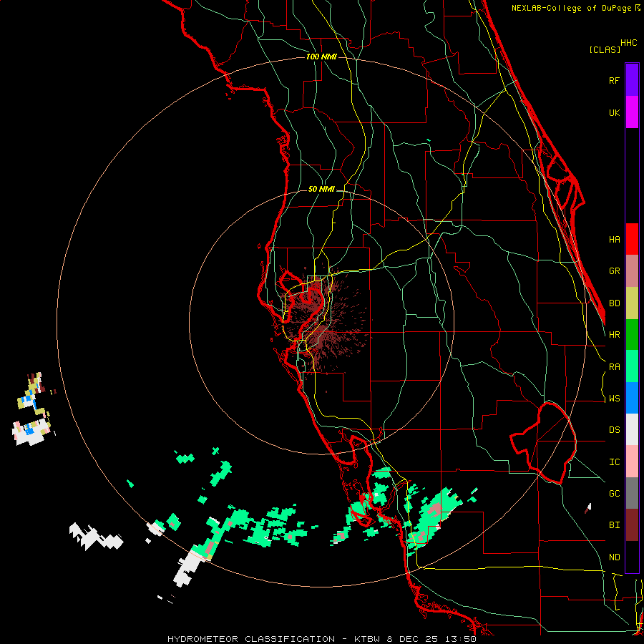Pick the dark green HR legend swatch

tap(632, 335)
